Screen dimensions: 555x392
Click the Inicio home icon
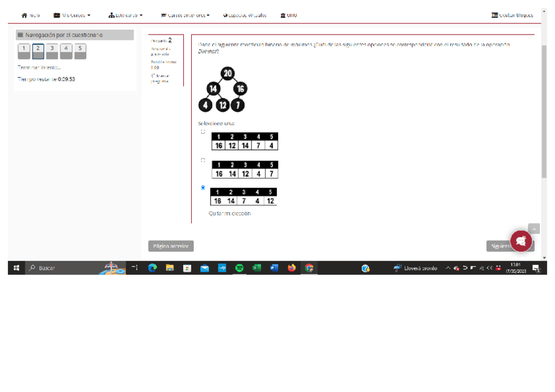pos(24,15)
